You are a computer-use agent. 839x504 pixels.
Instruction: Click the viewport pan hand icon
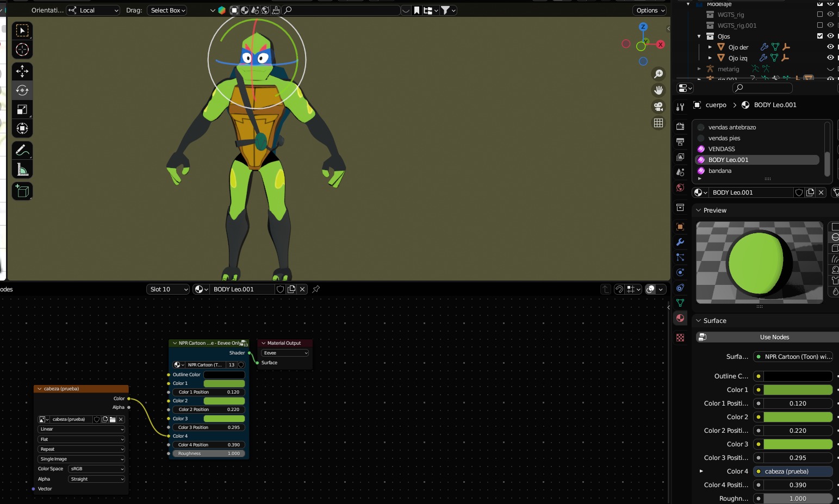658,90
